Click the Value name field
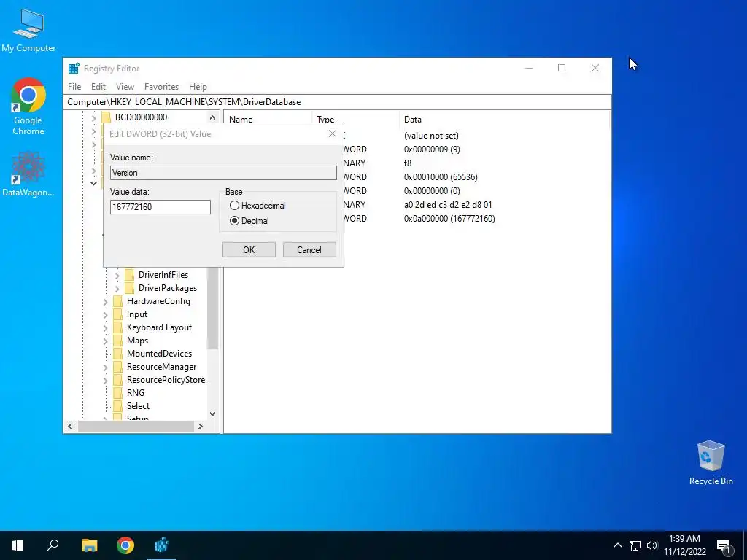Image resolution: width=747 pixels, height=560 pixels. tap(223, 173)
